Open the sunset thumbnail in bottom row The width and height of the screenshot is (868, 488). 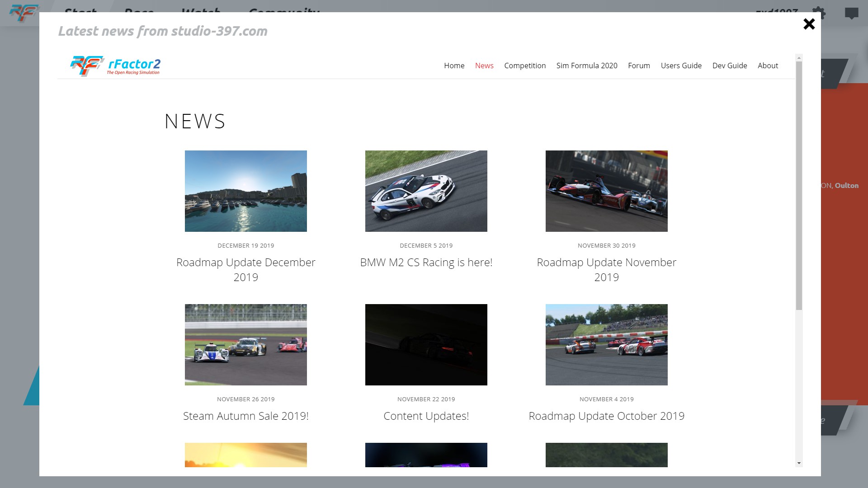coord(246,455)
